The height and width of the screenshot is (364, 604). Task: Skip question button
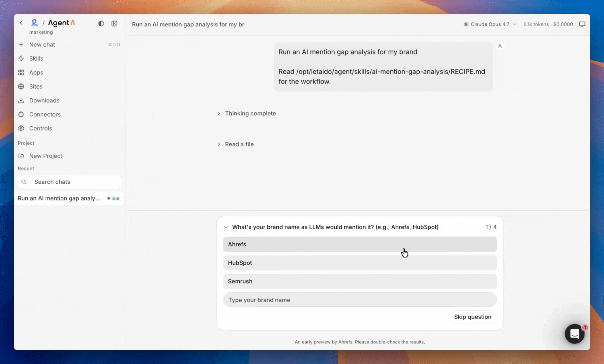[x=473, y=317]
